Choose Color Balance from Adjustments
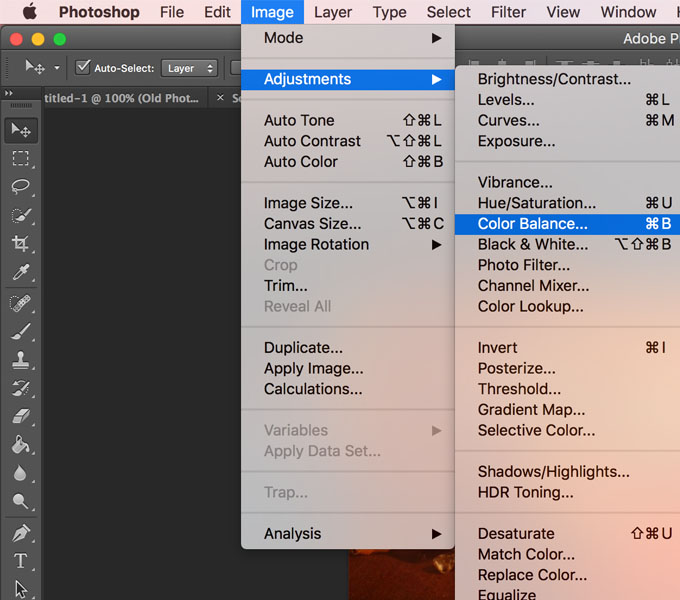This screenshot has height=600, width=680. [567, 224]
